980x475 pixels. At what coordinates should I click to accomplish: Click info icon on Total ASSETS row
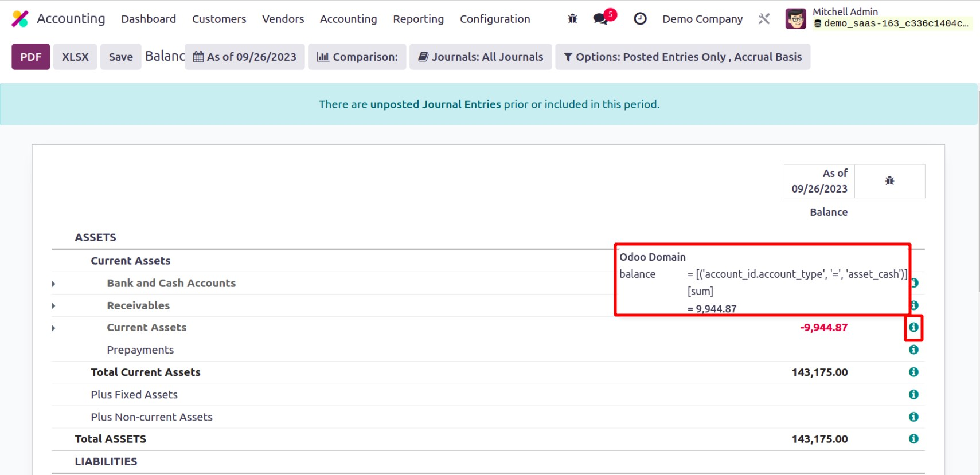click(913, 439)
